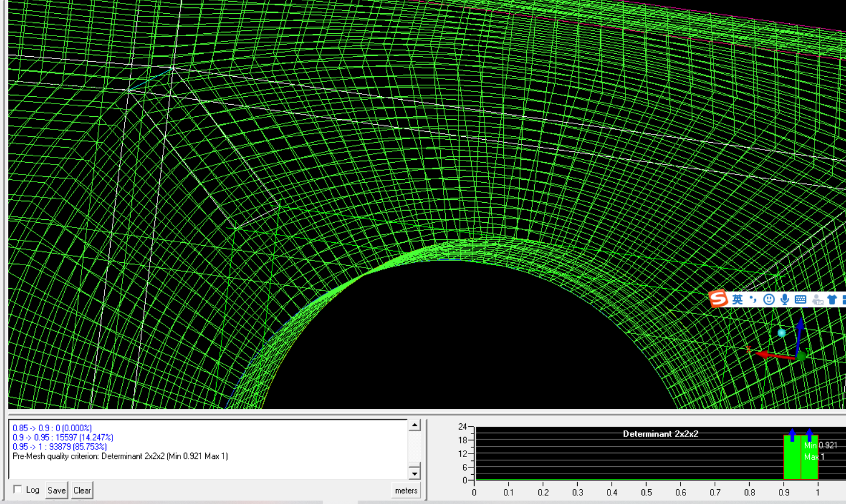Screen dimensions: 846x504
Task: Open the IME emoji smiley panel
Action: 769,299
